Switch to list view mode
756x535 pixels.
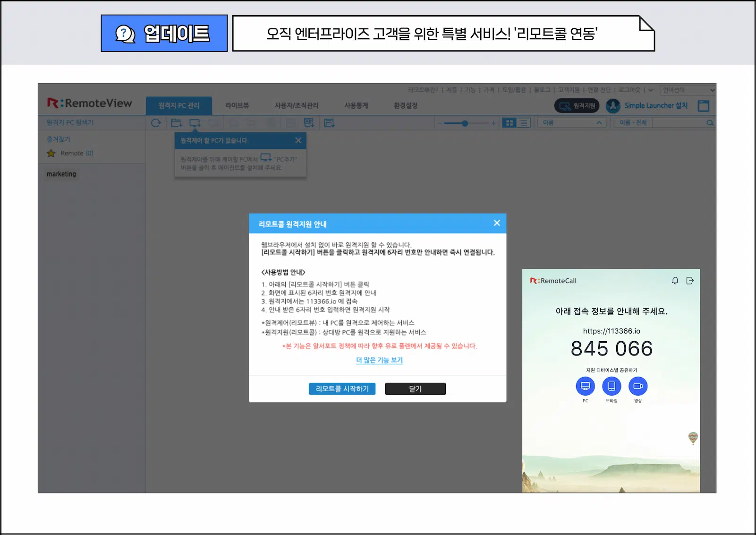523,122
